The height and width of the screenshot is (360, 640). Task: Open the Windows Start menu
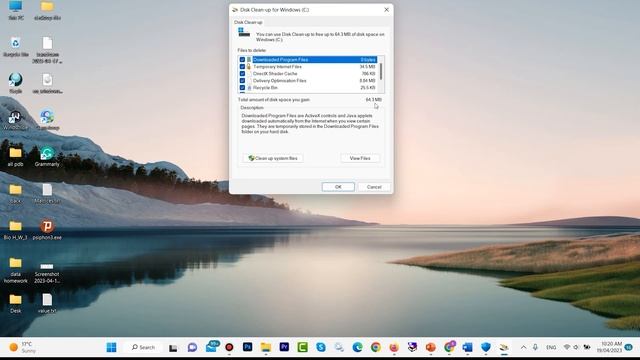point(111,347)
